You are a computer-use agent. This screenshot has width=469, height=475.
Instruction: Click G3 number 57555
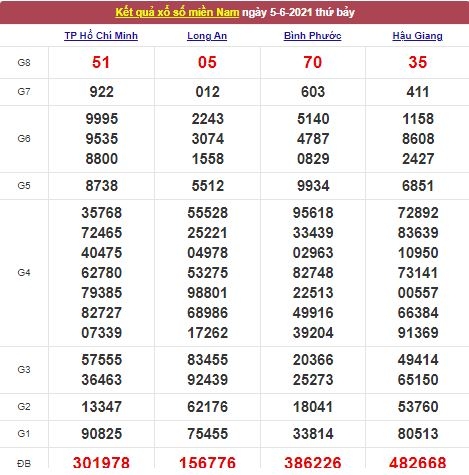(x=102, y=360)
